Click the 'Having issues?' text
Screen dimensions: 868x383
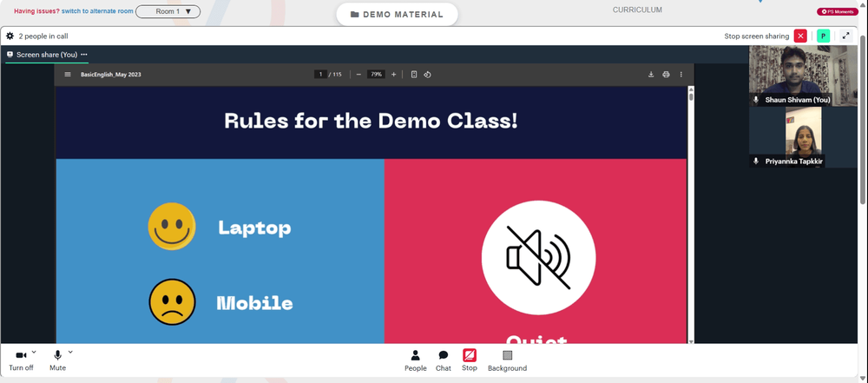coord(37,11)
